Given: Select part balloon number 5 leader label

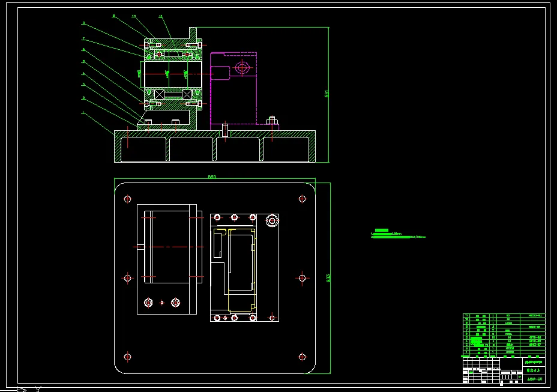Looking at the screenshot, I should 83,61.
